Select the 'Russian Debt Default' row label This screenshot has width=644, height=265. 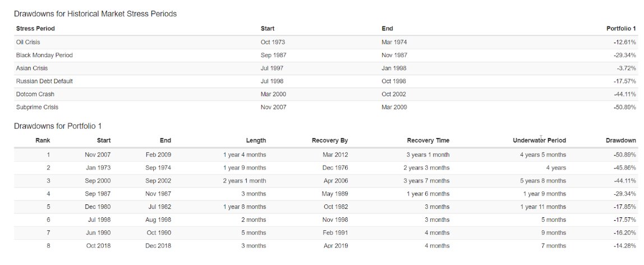44,81
